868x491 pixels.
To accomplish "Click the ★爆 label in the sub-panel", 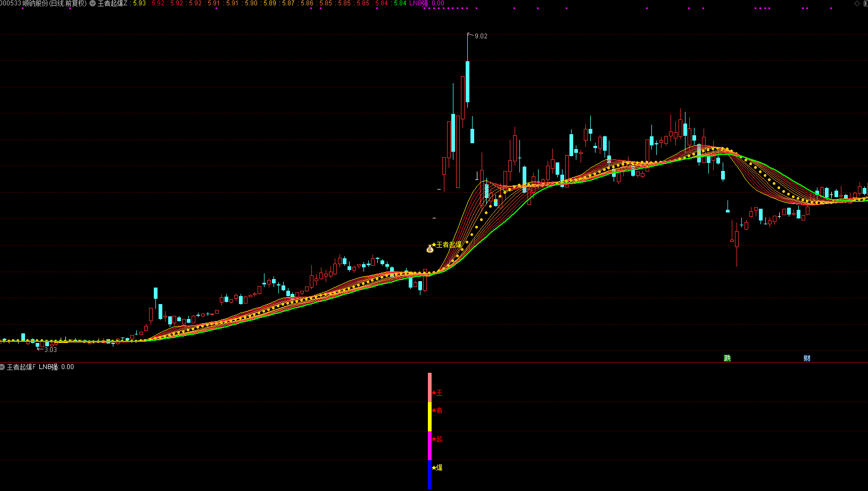I will [437, 468].
